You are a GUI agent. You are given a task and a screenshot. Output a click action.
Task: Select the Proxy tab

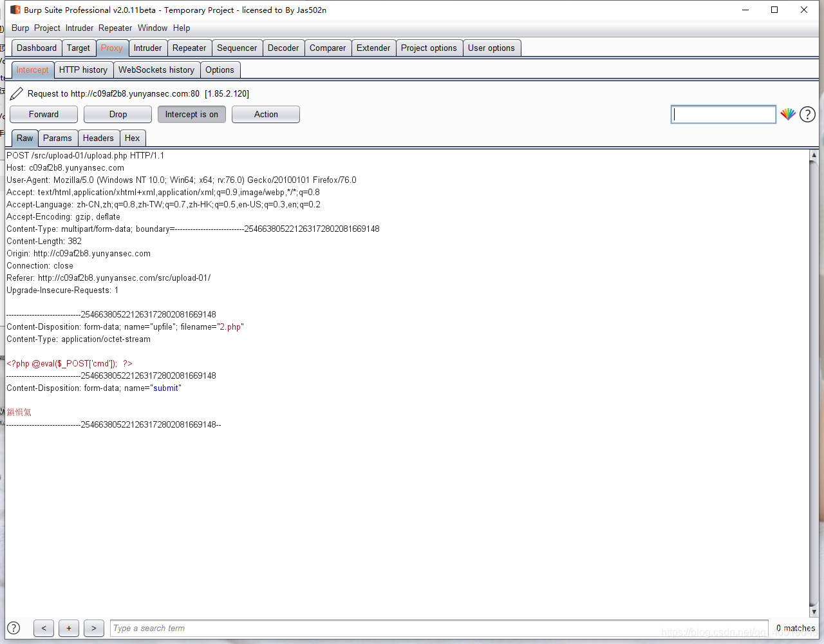(112, 48)
